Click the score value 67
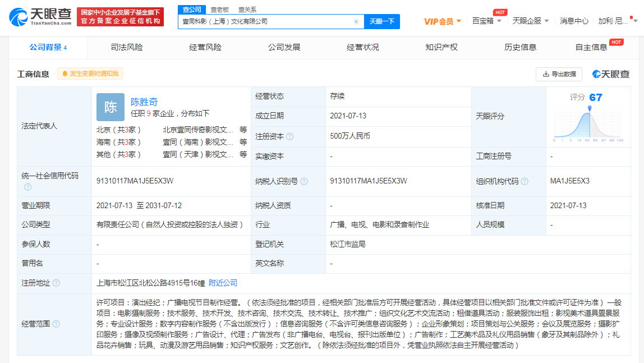Screen dimensions: 644x363 596,97
